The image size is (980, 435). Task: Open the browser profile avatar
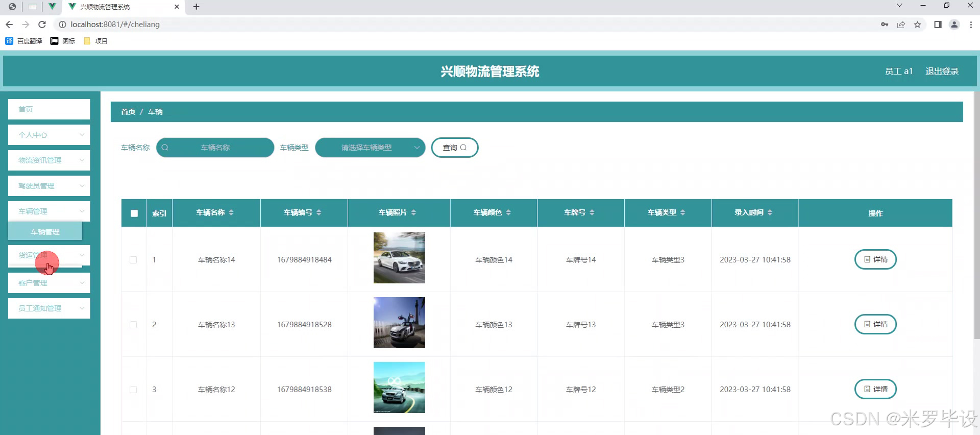click(x=954, y=25)
